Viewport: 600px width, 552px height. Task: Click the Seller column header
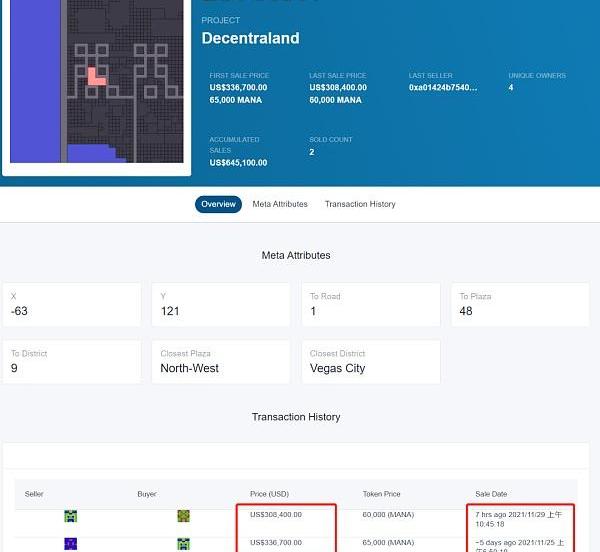34,494
